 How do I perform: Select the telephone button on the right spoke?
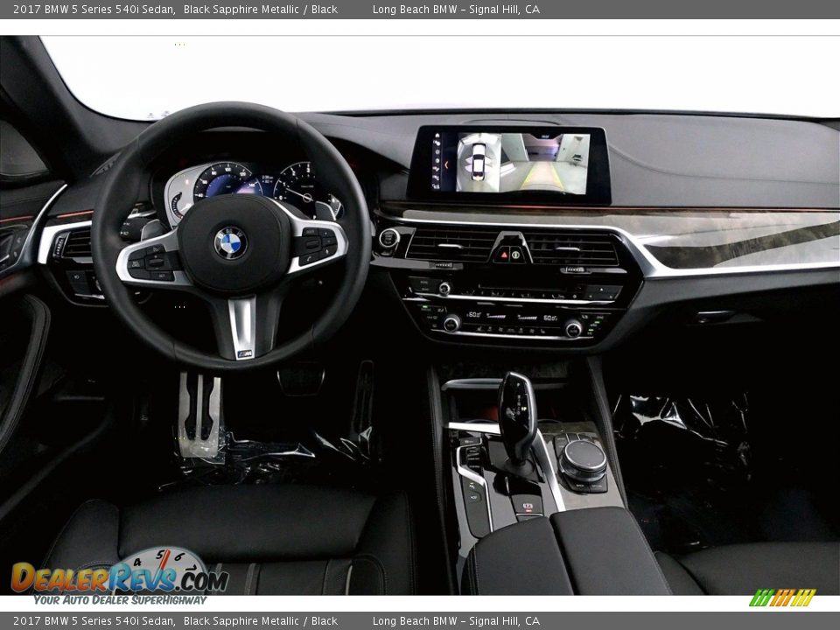[308, 259]
